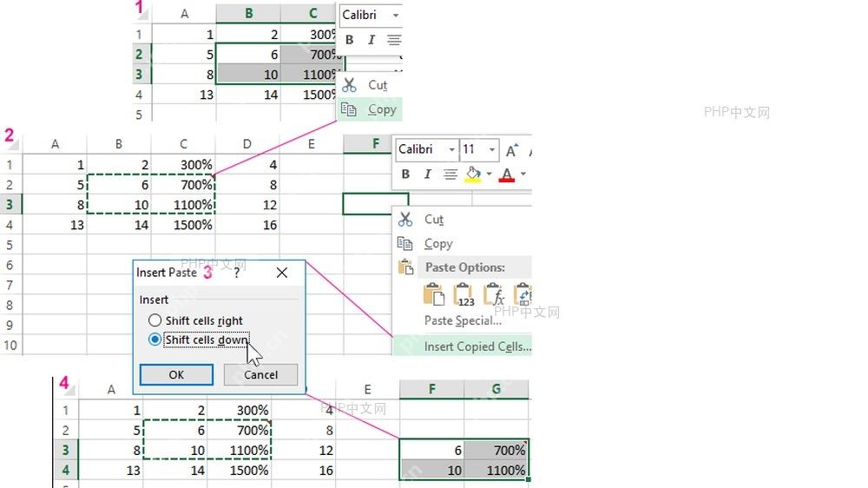Click cell G4 containing 1100%
Screen dimensions: 868x488
pyautogui.click(x=496, y=471)
